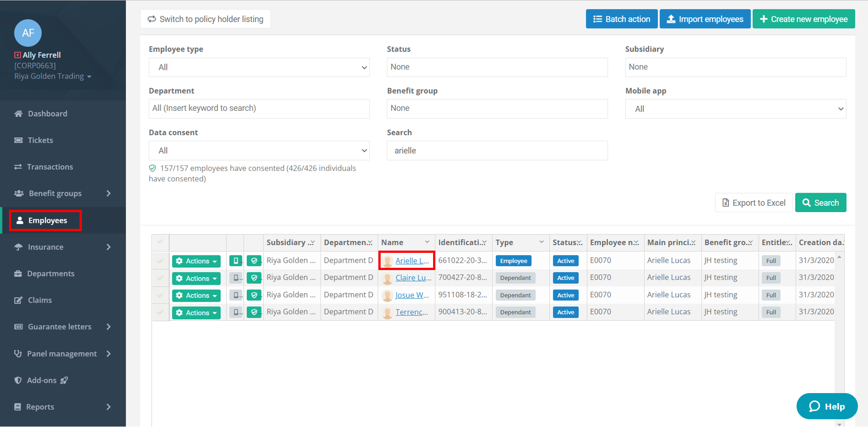Go to Departments in the sidebar

[x=51, y=274]
